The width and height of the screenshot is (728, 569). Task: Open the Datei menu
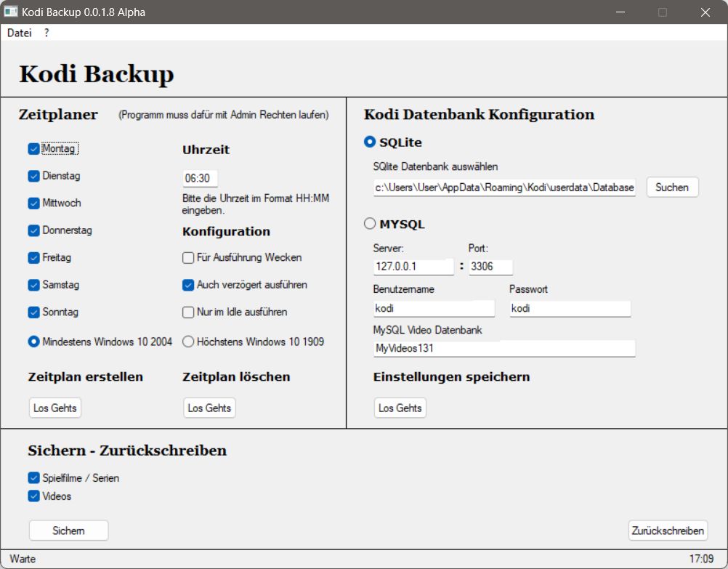coord(20,33)
